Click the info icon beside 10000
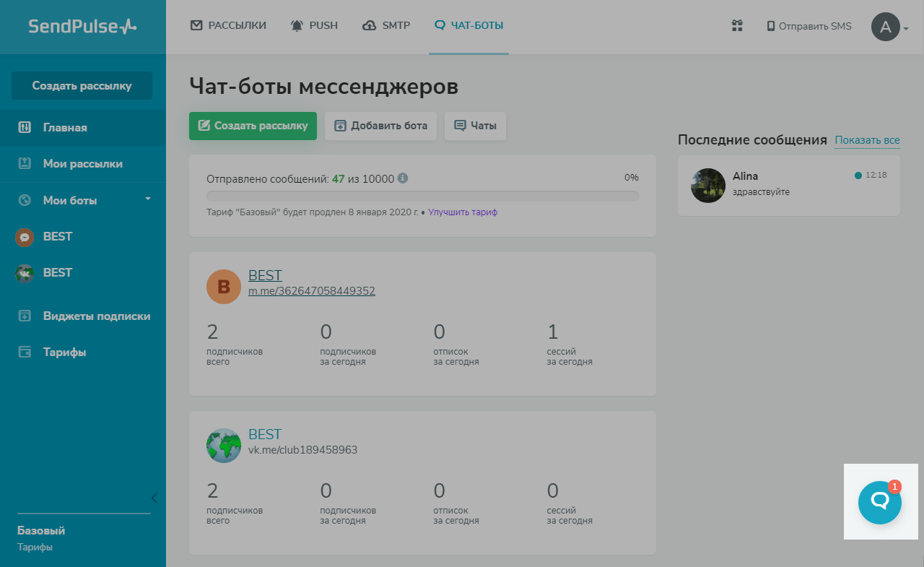Viewport: 924px width, 567px height. [403, 178]
